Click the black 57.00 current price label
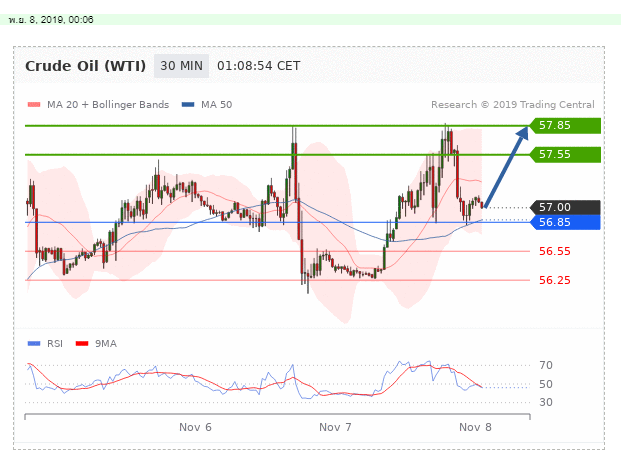 [x=565, y=207]
